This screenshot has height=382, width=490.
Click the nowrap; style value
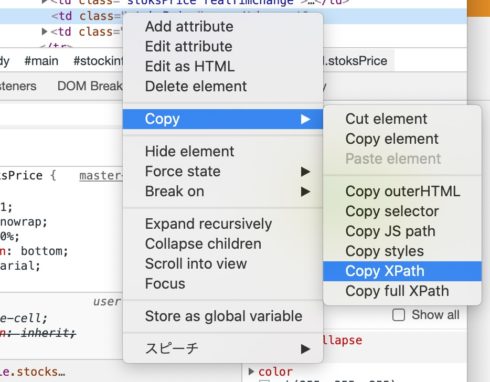pyautogui.click(x=24, y=222)
